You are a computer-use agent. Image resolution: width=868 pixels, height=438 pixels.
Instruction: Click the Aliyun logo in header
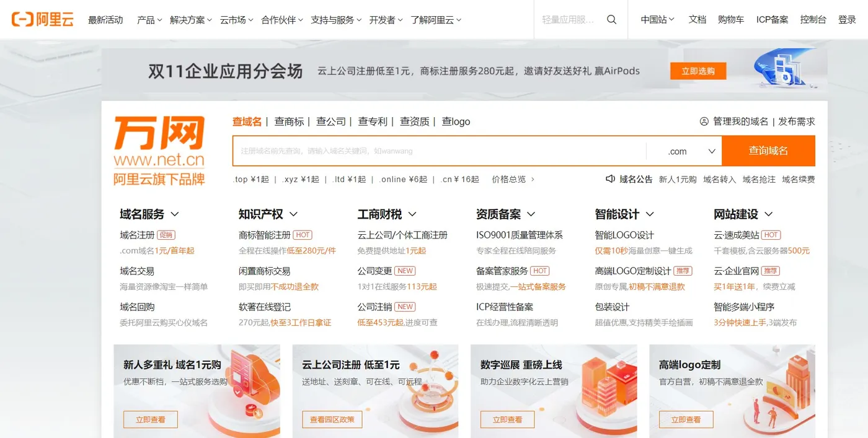[42, 20]
